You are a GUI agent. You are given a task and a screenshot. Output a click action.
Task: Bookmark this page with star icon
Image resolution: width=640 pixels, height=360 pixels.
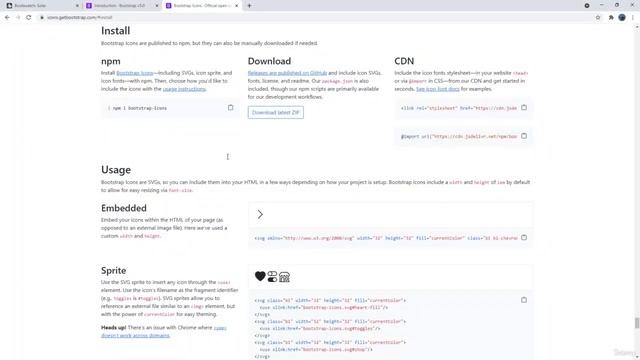point(598,18)
